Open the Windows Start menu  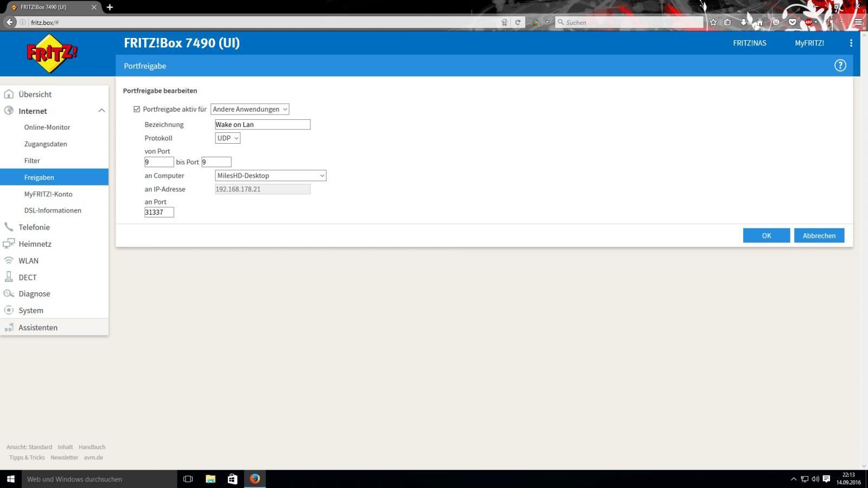tap(10, 479)
